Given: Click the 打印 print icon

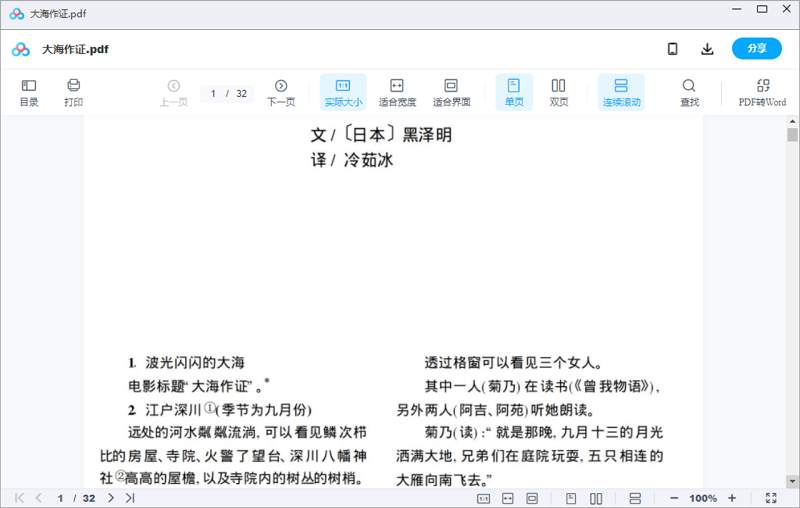Looking at the screenshot, I should pos(73,92).
